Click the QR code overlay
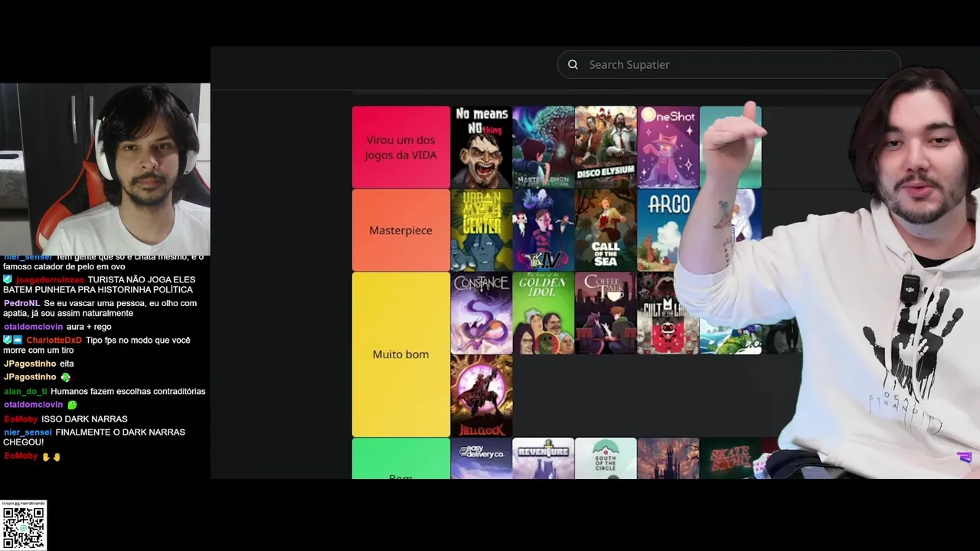Viewport: 980px width, 551px height. point(24,527)
